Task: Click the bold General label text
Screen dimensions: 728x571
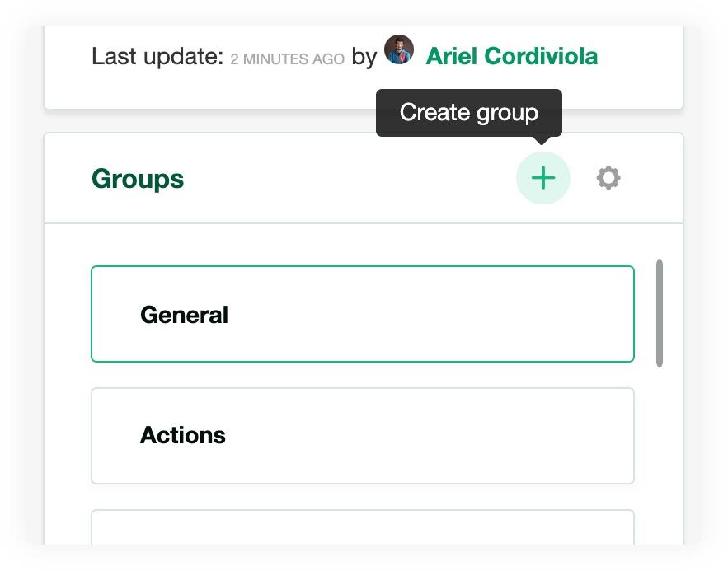Action: (185, 315)
